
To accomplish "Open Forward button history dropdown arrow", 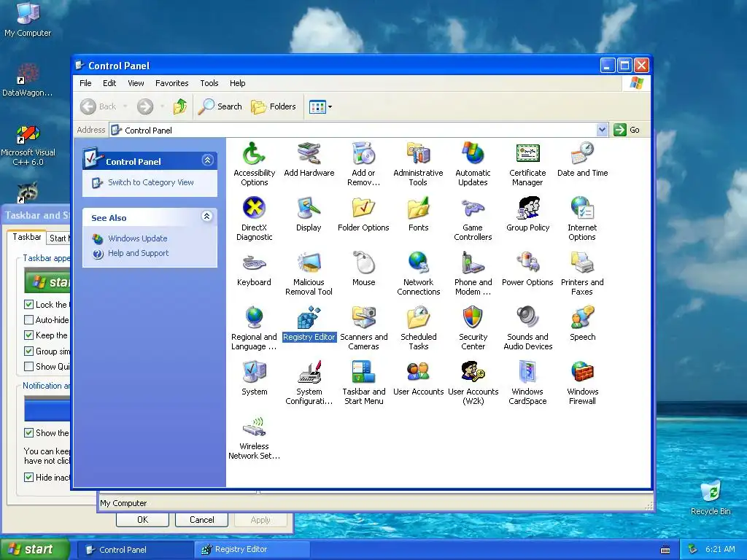I will pos(162,106).
